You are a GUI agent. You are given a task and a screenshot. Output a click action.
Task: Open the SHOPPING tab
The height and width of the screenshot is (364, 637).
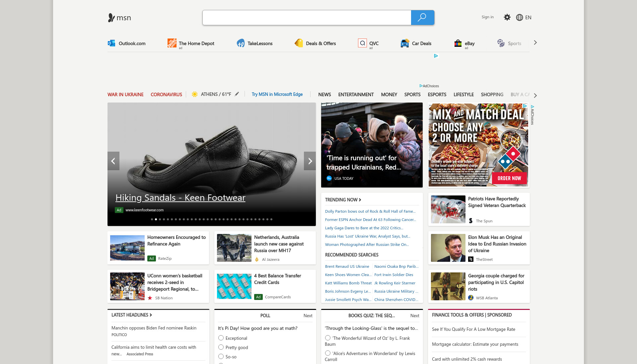pos(492,95)
